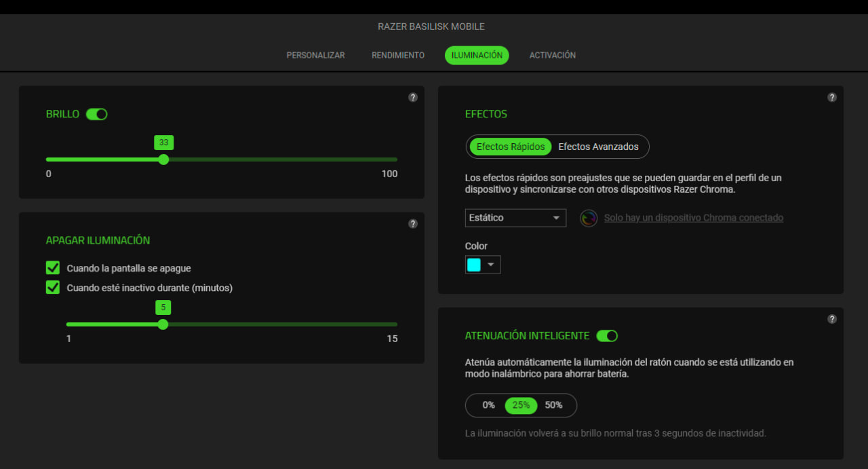Select the Iluminación tab
Viewport: 868px width, 469px height.
coord(477,56)
